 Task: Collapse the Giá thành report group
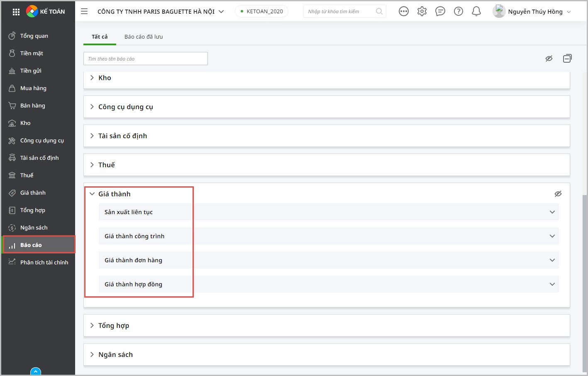point(92,194)
